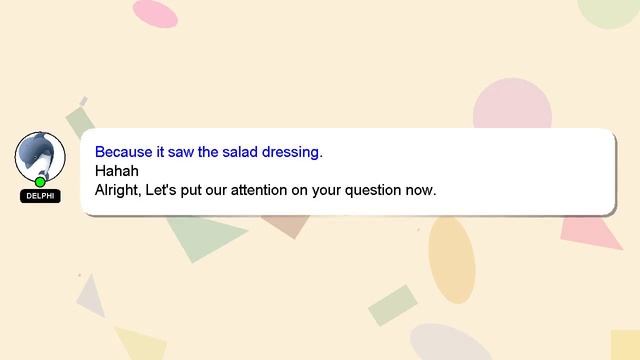Click the gray triangle at lower left
This screenshot has width=640, height=360.
91,298
